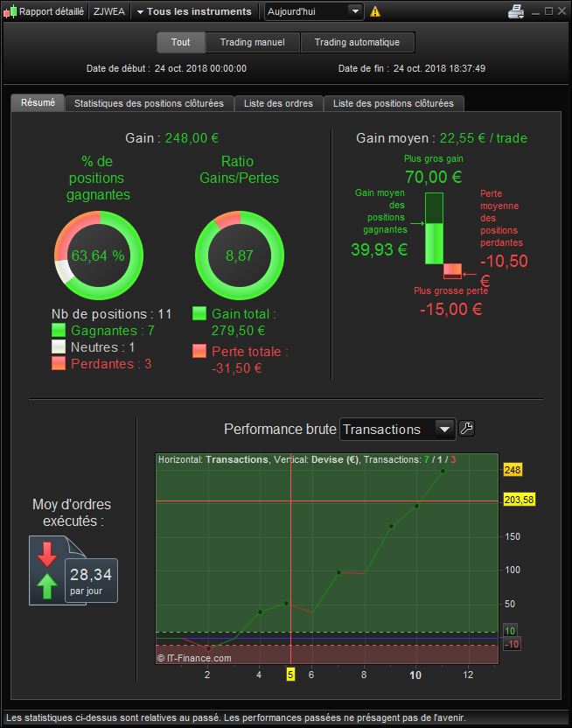Screen dimensions: 572x728
Task: Click the red Perdantes legend square
Action: [x=59, y=363]
